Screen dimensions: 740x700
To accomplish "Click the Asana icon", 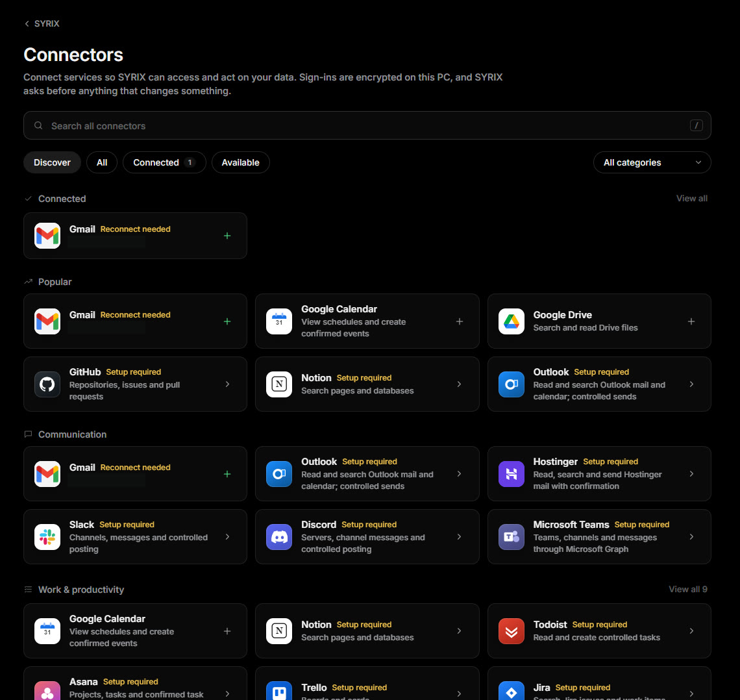I will tap(47, 690).
